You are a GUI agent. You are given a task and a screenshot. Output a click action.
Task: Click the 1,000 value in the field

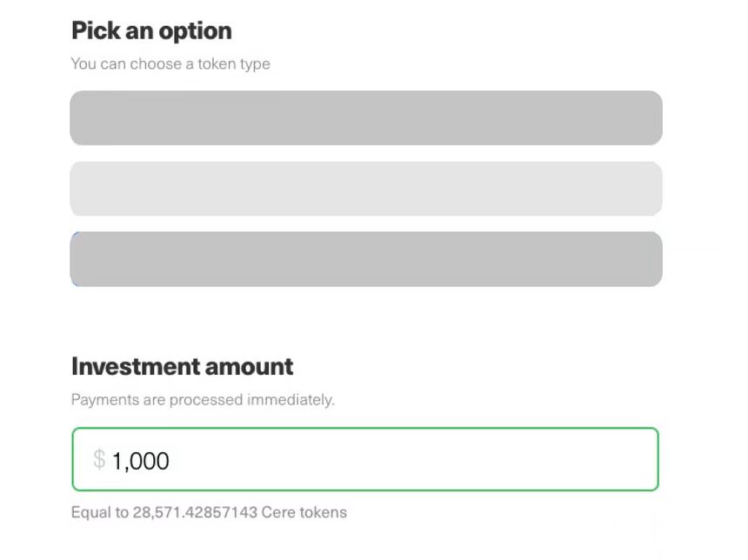pyautogui.click(x=141, y=460)
